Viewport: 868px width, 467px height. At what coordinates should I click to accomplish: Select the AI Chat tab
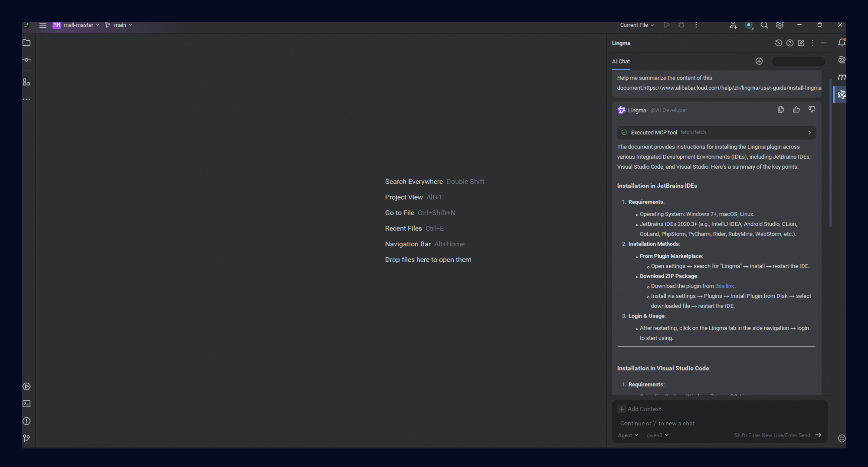[621, 61]
